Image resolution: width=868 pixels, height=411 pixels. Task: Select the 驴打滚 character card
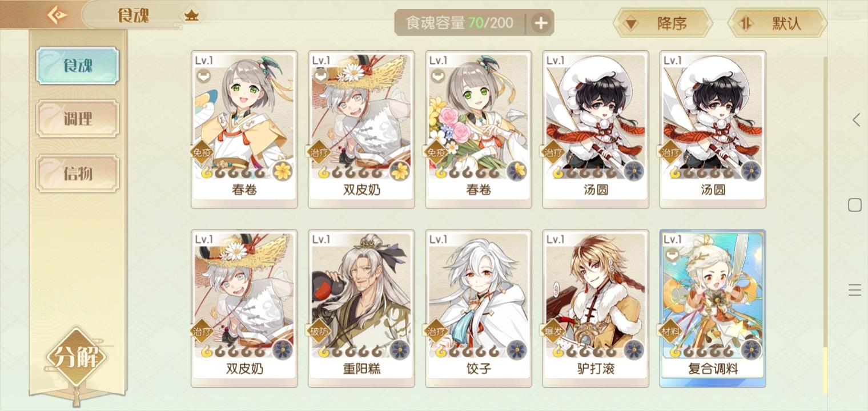pos(596,308)
